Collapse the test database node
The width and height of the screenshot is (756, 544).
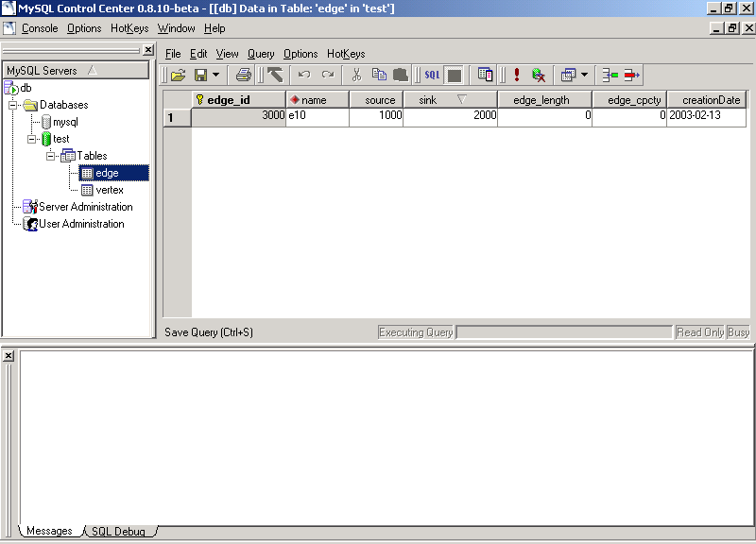coord(32,139)
